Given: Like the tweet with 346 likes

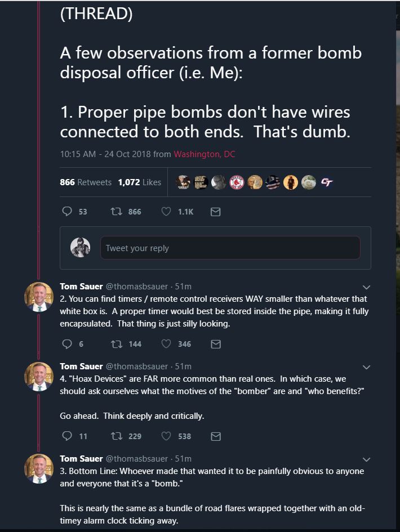Looking at the screenshot, I should 166,344.
